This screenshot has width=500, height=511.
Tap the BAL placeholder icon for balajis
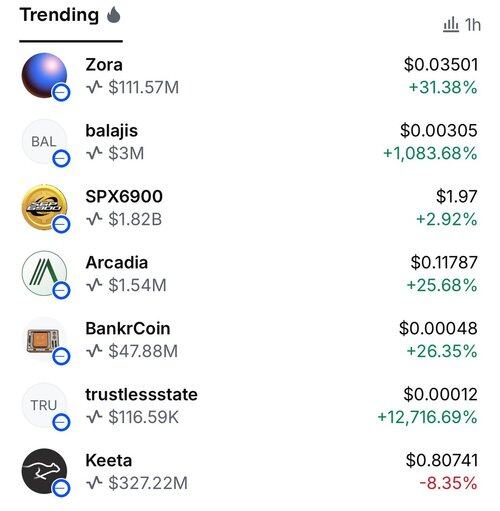tap(44, 141)
